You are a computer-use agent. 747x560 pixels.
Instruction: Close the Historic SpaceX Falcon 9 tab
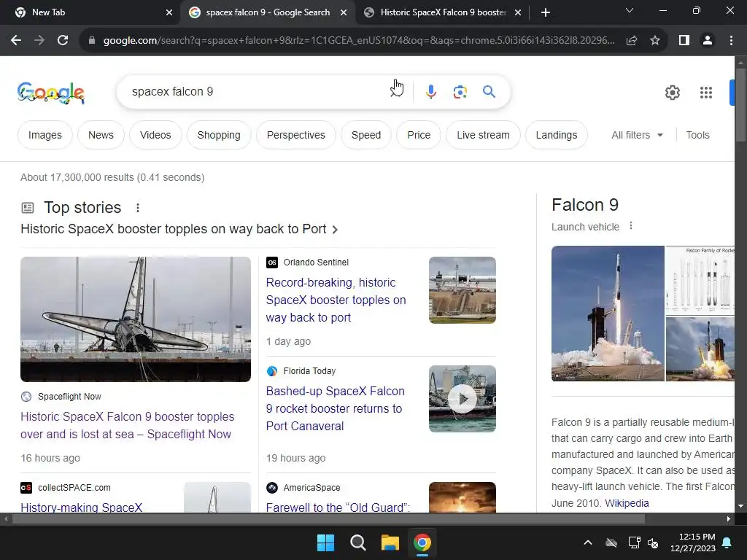point(518,12)
